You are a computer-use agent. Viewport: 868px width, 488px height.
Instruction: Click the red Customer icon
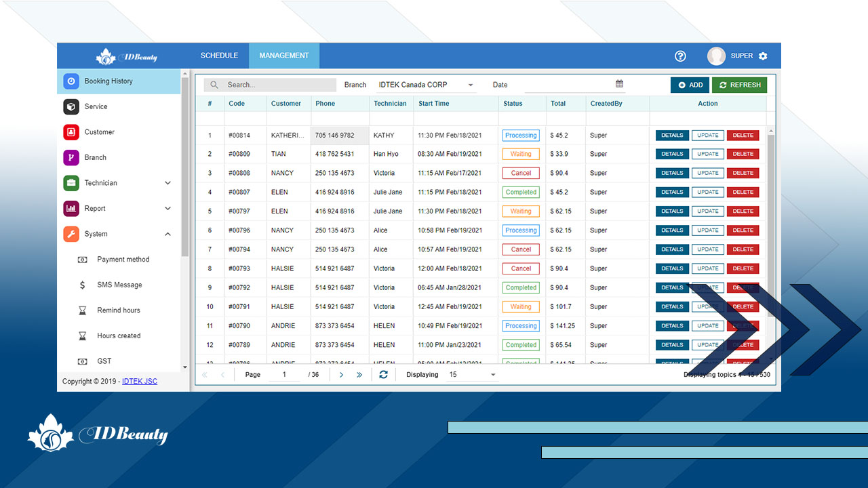pyautogui.click(x=71, y=132)
